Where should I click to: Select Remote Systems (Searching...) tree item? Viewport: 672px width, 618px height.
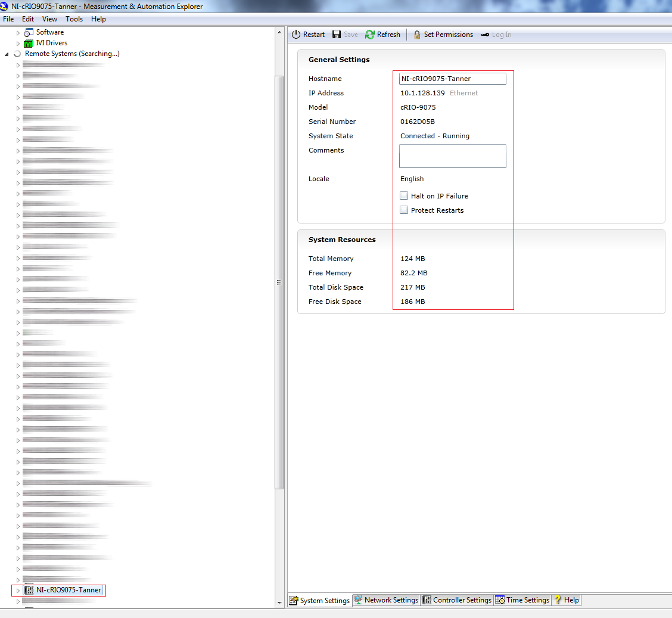[72, 54]
